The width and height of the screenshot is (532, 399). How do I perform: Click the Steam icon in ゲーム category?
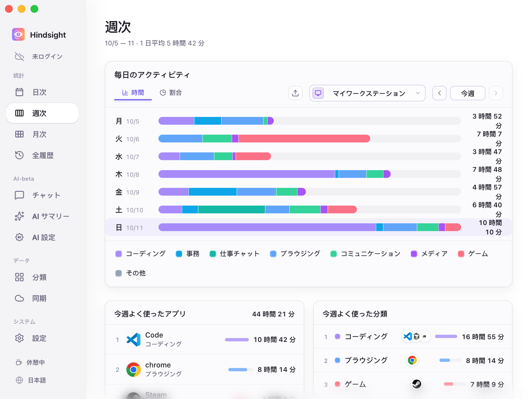point(416,384)
